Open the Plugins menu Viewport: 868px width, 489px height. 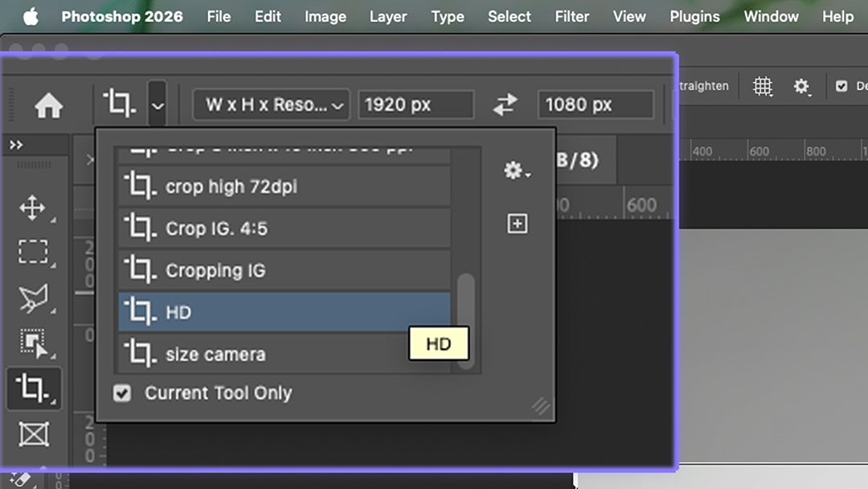click(x=694, y=17)
